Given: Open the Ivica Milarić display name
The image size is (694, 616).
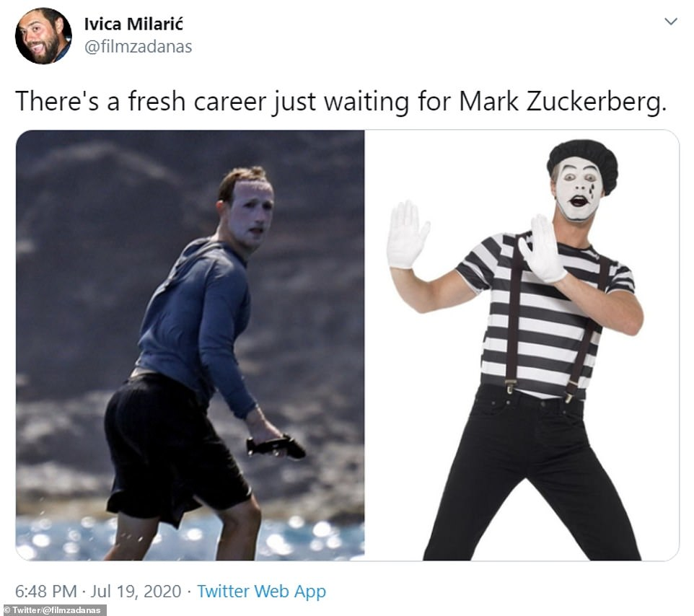Looking at the screenshot, I should tap(133, 24).
